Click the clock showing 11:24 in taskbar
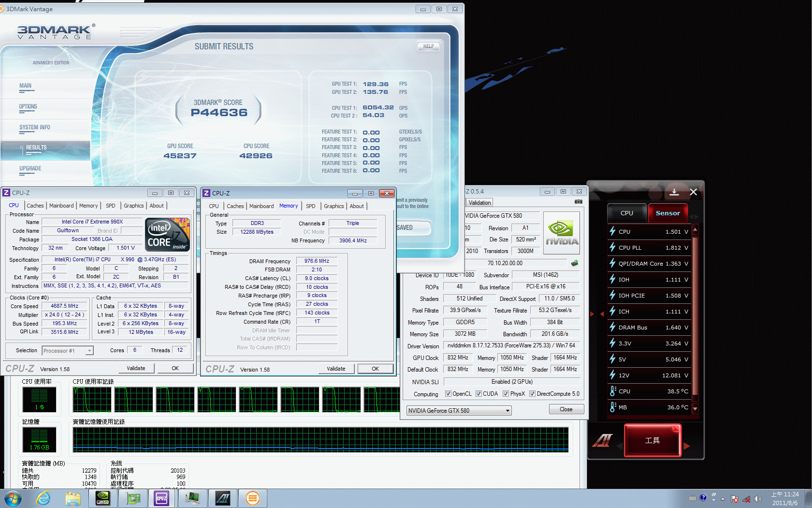This screenshot has width=812, height=508. tap(785, 494)
